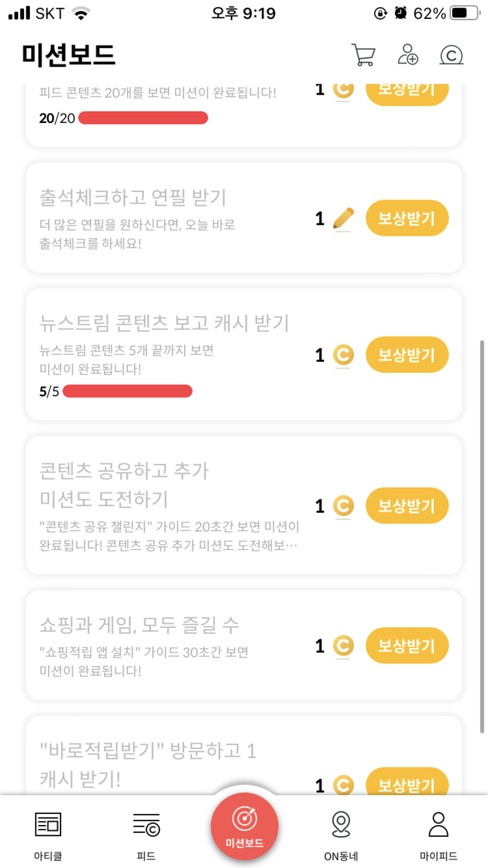This screenshot has width=488, height=868.
Task: Tap the center 미션보드 button
Action: coord(245,826)
